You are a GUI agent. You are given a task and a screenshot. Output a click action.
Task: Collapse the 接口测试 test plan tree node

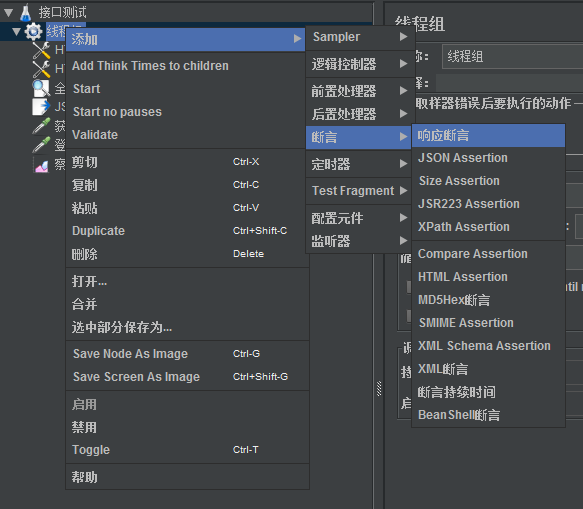pyautogui.click(x=9, y=13)
